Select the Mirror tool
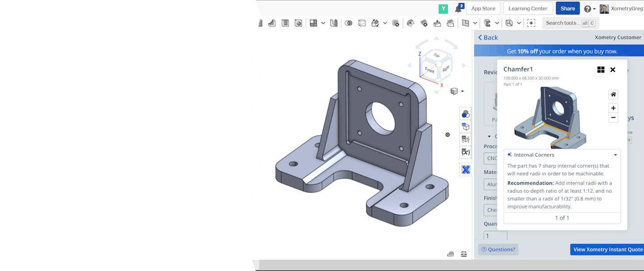 click(x=334, y=23)
